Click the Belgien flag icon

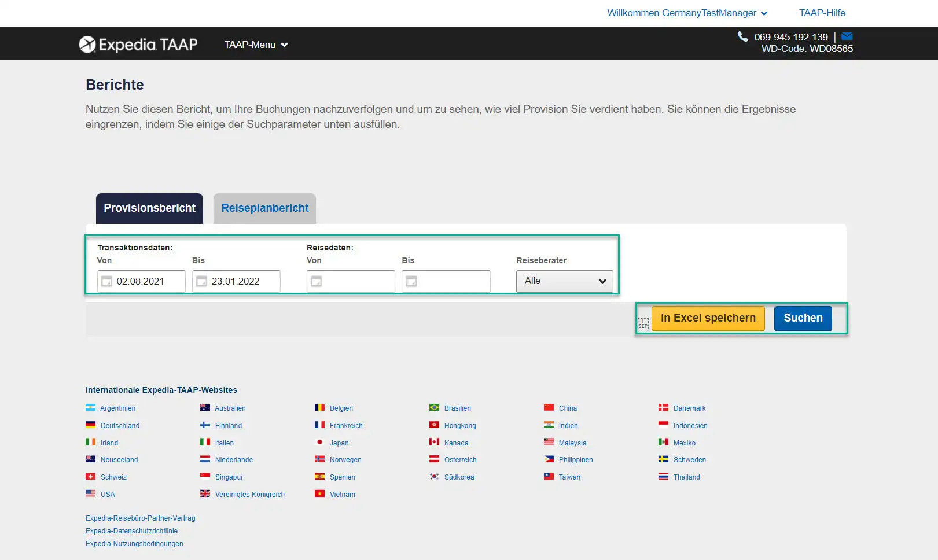tap(319, 407)
